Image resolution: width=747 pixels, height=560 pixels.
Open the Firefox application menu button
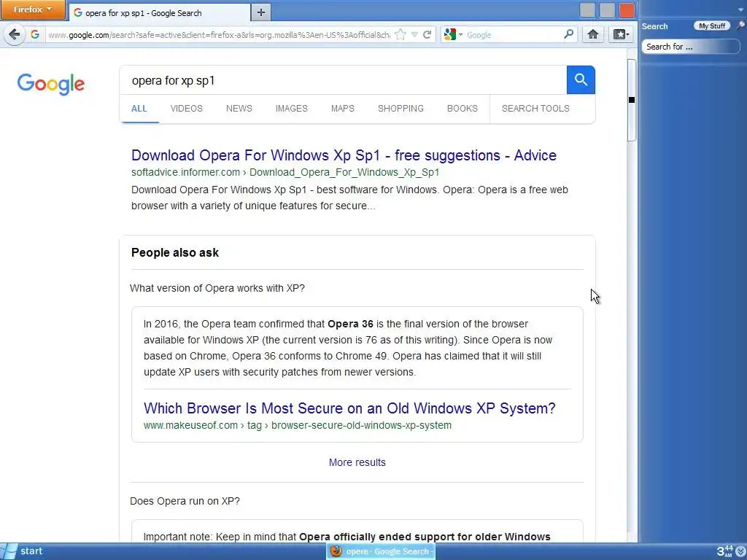[33, 10]
